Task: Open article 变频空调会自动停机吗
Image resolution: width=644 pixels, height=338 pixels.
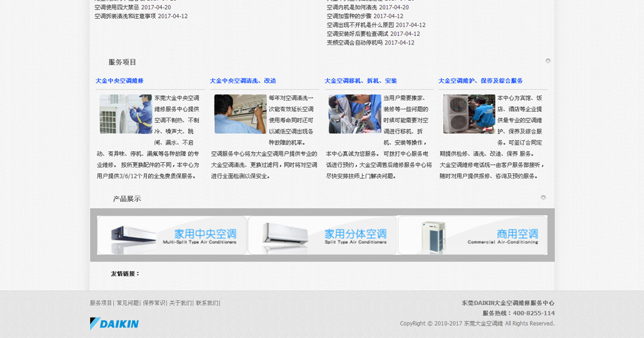Action: [354, 42]
